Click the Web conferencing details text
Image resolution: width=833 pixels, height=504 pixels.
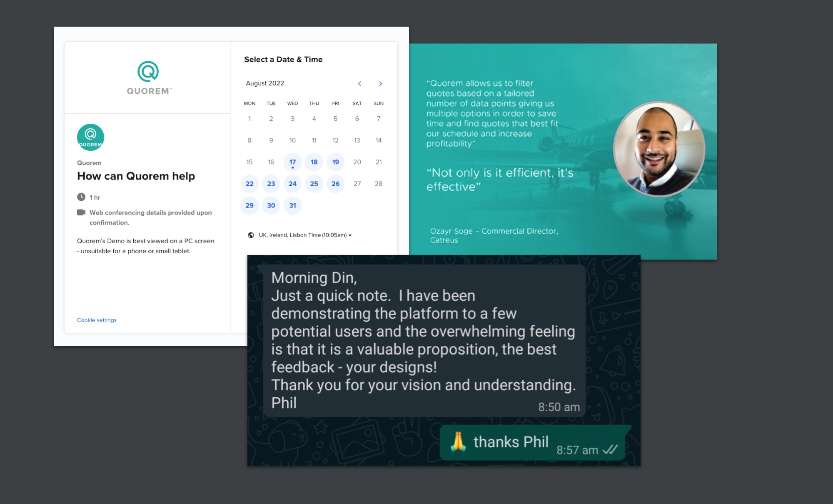tap(150, 217)
